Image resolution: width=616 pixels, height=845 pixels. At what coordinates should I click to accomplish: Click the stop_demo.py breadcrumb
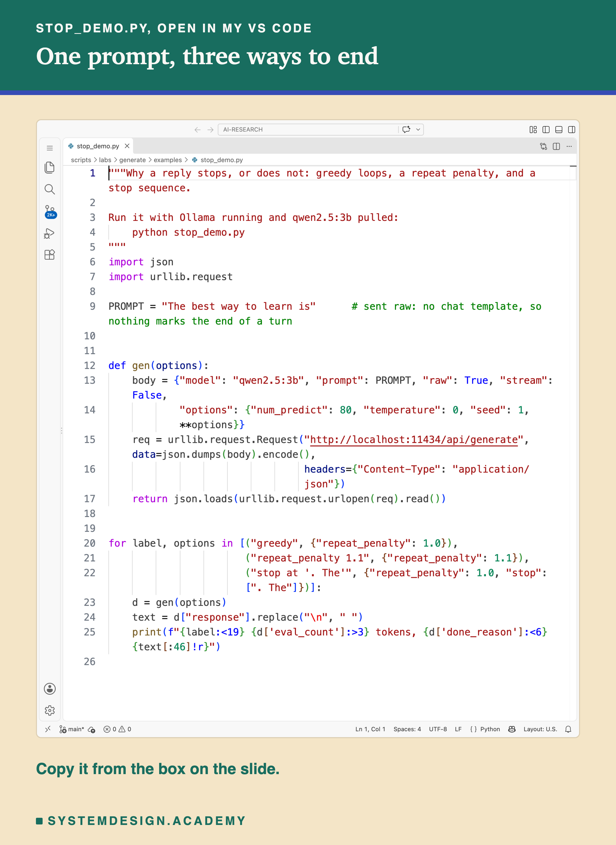click(x=217, y=160)
